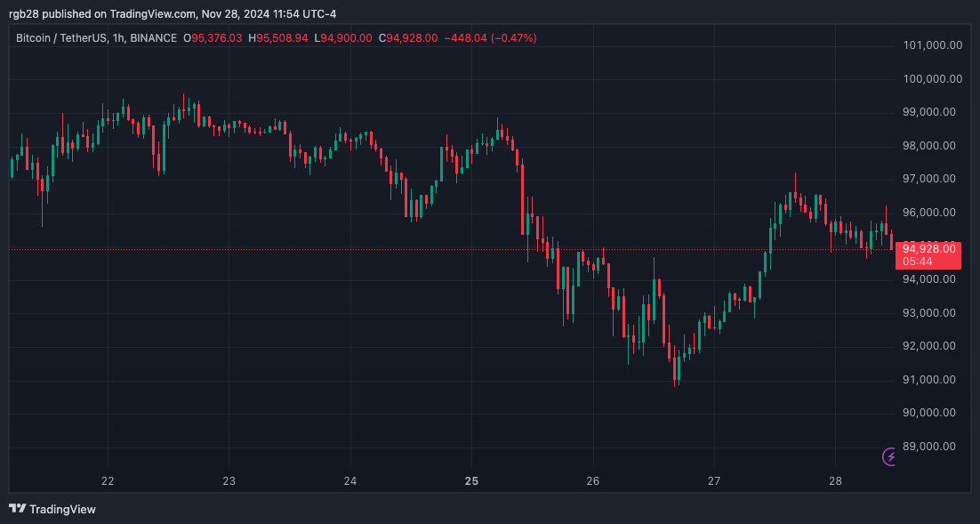Click the open value O95,376.03
The height and width of the screenshot is (524, 980).
213,38
